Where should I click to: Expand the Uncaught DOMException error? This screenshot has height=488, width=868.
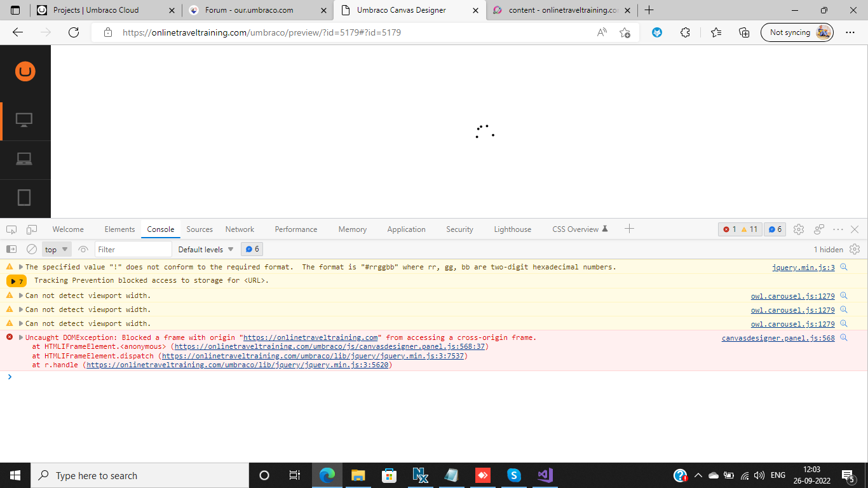(x=21, y=337)
